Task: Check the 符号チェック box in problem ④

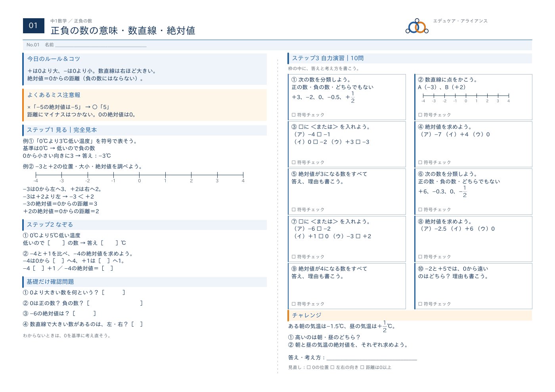Action: tap(420, 163)
